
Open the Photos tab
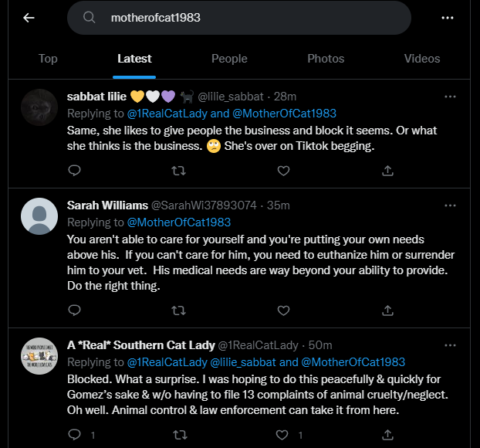326,59
